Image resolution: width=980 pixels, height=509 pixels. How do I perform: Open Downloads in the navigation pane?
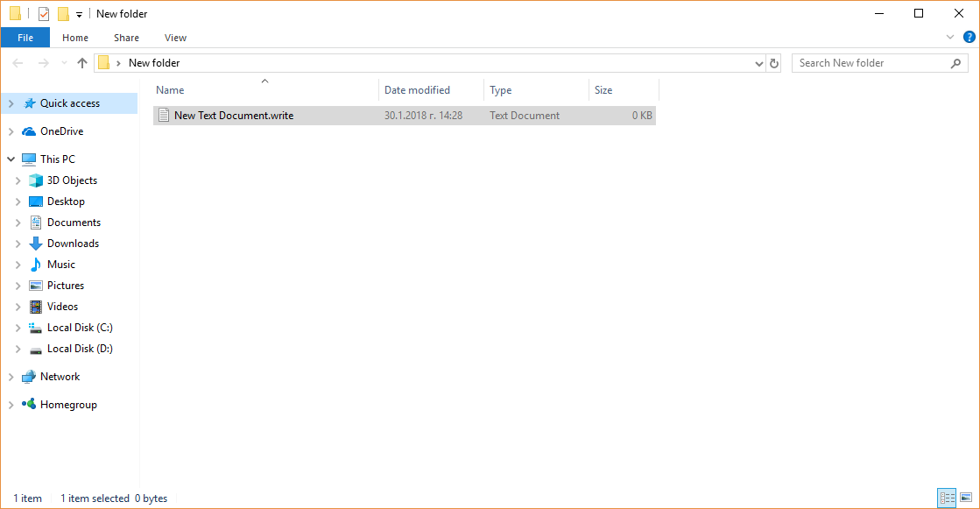73,244
